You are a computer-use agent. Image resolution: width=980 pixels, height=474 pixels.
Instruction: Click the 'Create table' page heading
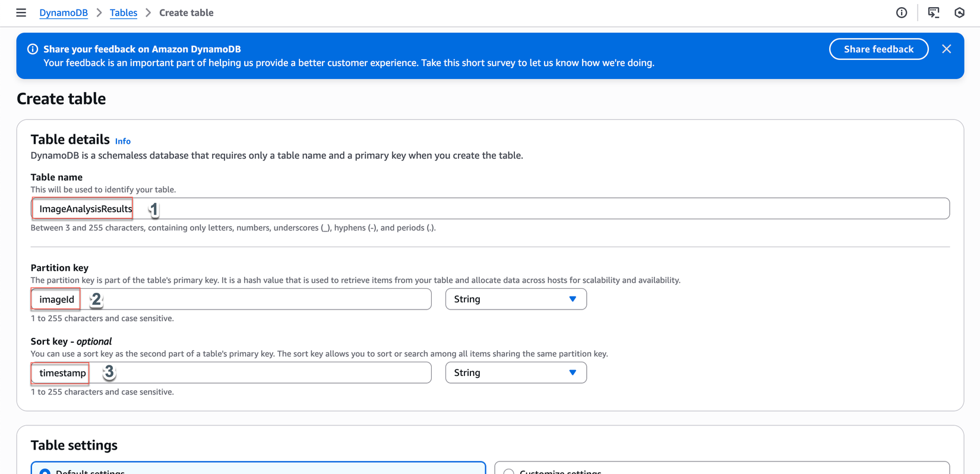pos(61,99)
